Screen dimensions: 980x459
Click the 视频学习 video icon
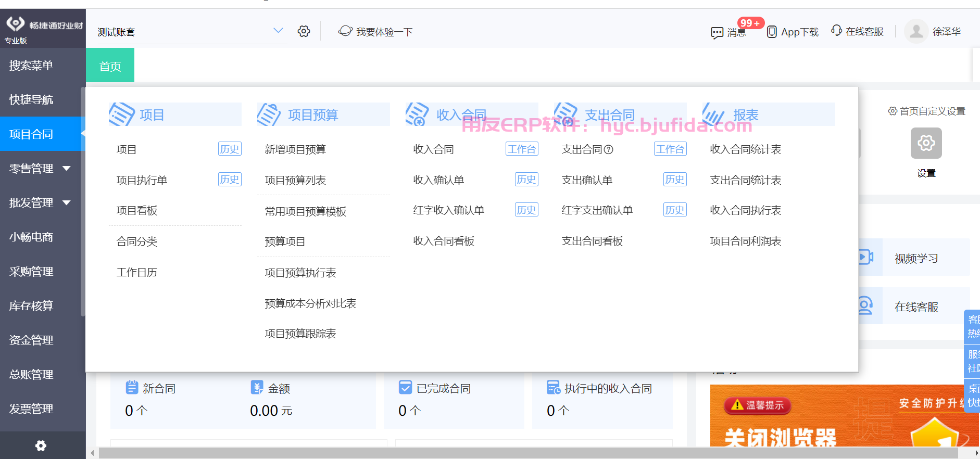click(865, 257)
